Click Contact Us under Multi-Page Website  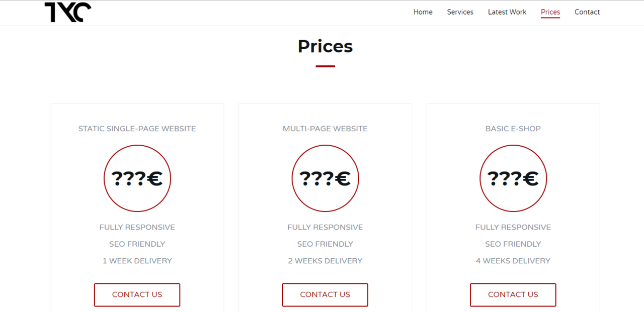tap(325, 295)
